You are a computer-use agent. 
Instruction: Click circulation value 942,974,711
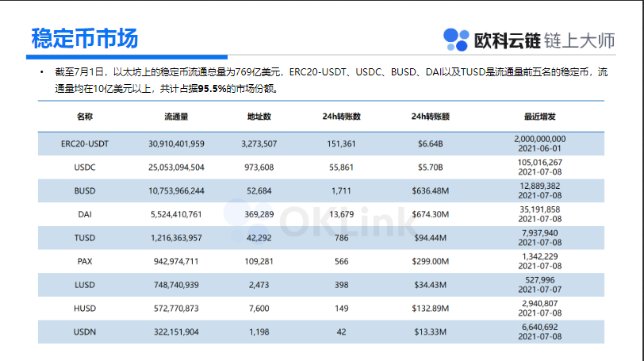point(176,261)
